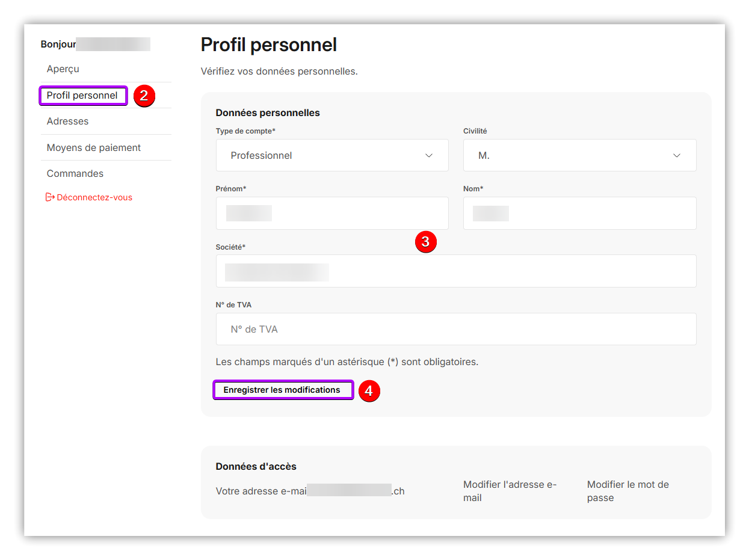This screenshot has width=749, height=560.
Task: Click the red step 2 badge
Action: 144,96
